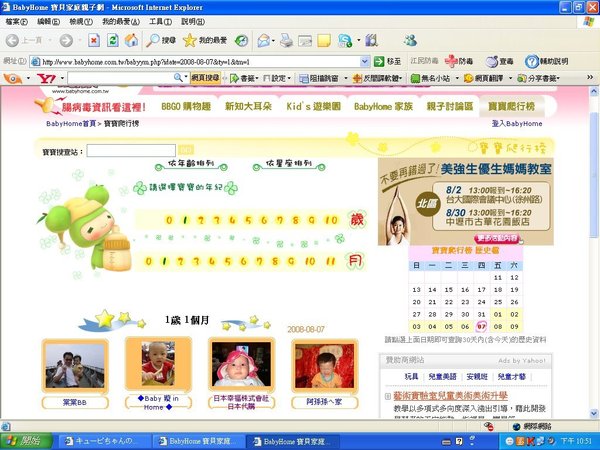The image size is (600, 450).
Task: Click the IE Forward arrow button
Action: tap(66, 40)
